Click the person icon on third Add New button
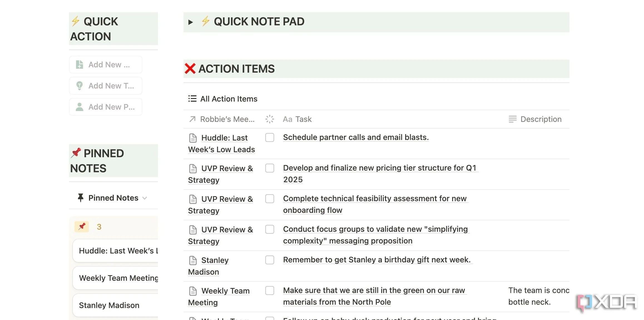644x320 pixels. tap(80, 107)
